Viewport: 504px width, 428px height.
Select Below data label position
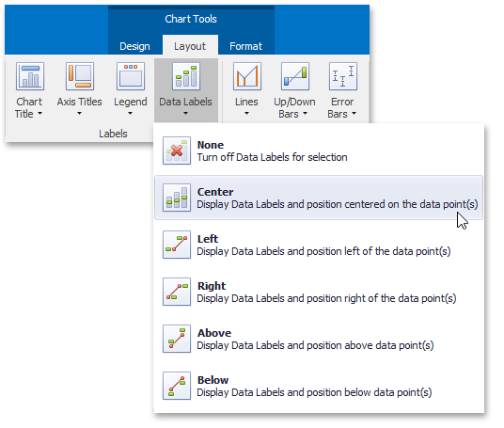click(x=319, y=386)
